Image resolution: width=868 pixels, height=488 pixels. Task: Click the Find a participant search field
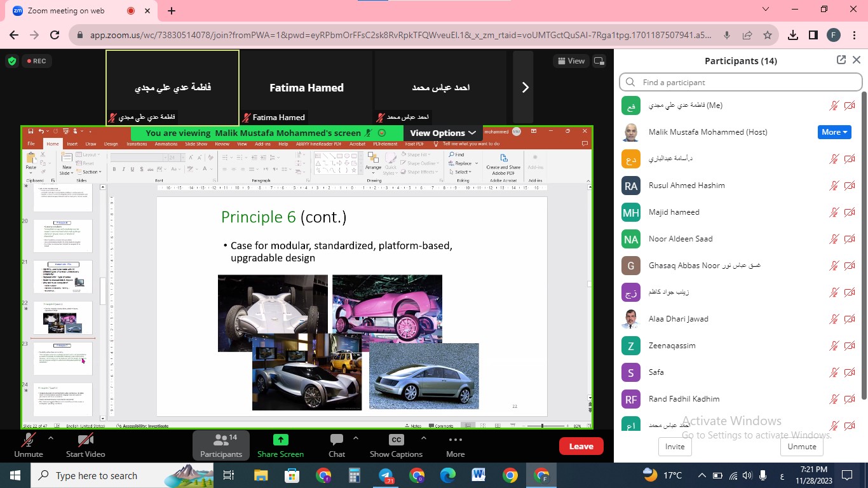tap(740, 82)
